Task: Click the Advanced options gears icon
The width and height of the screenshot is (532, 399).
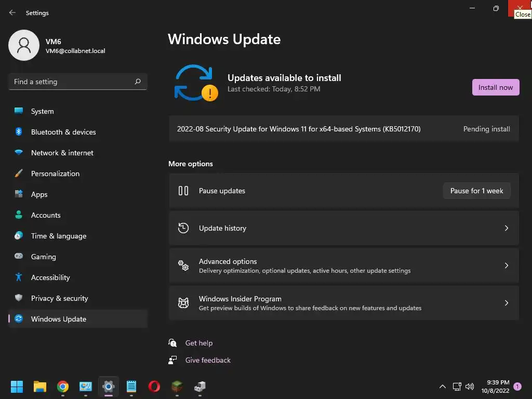Action: click(x=183, y=265)
